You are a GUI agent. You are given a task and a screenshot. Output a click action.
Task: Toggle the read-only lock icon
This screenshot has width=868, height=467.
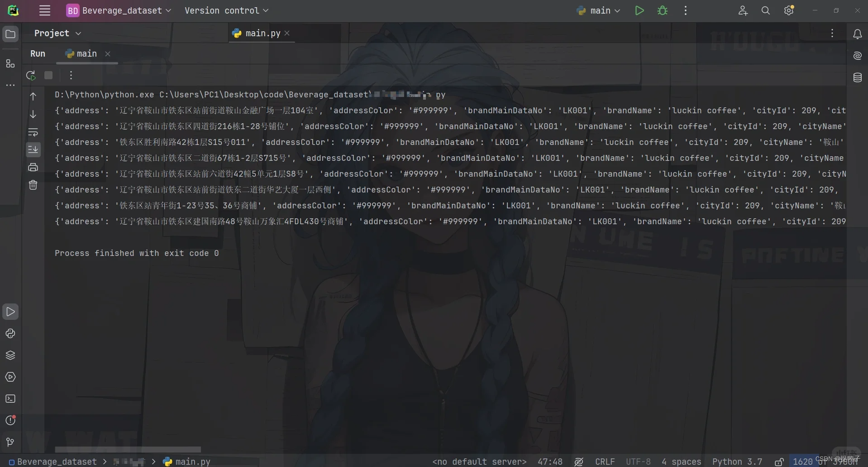(779, 462)
